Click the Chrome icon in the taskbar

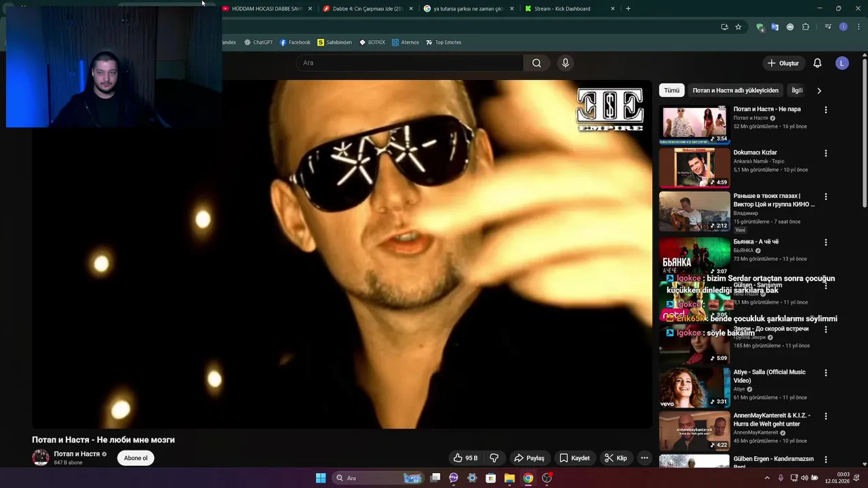point(528,478)
